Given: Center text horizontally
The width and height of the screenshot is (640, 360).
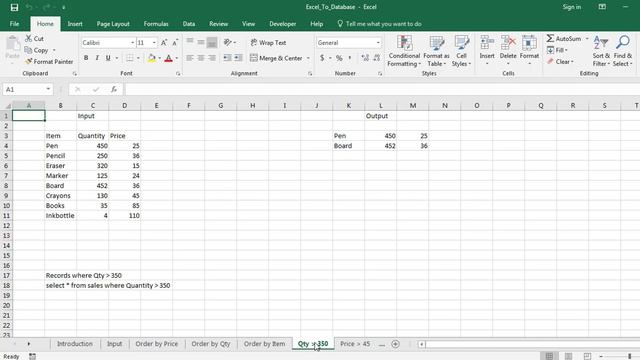Looking at the screenshot, I should point(201,58).
